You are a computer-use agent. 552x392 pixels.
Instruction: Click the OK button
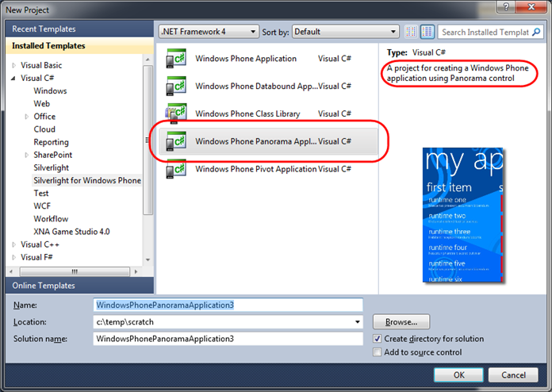point(458,375)
